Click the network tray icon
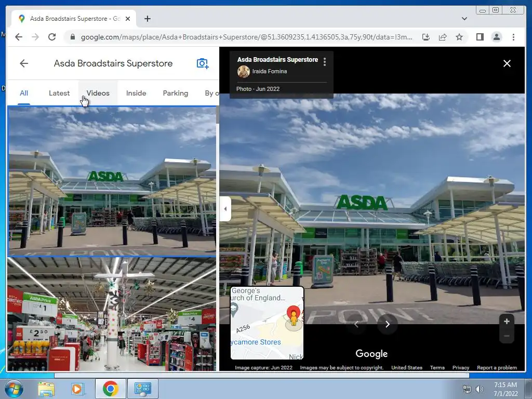The image size is (532, 399). point(467,390)
